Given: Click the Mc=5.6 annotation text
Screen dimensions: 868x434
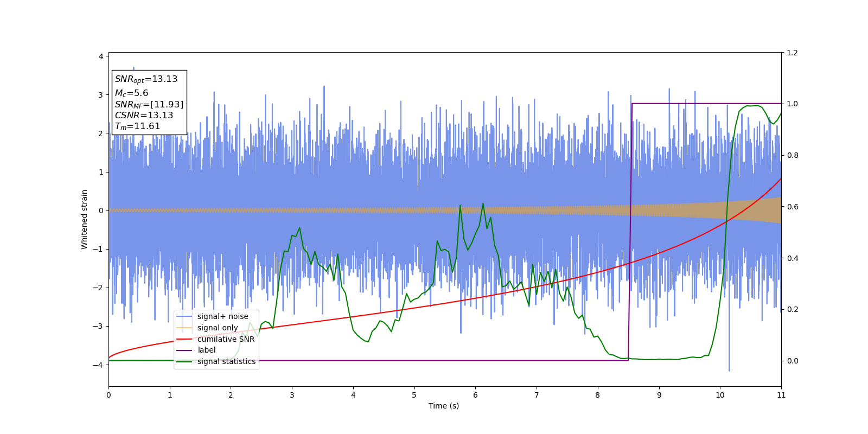Looking at the screenshot, I should (x=131, y=93).
